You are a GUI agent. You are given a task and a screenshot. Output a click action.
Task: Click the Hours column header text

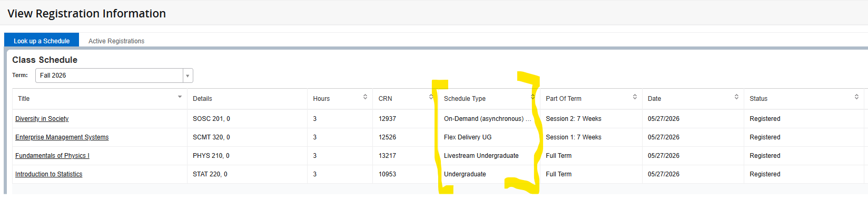point(321,99)
